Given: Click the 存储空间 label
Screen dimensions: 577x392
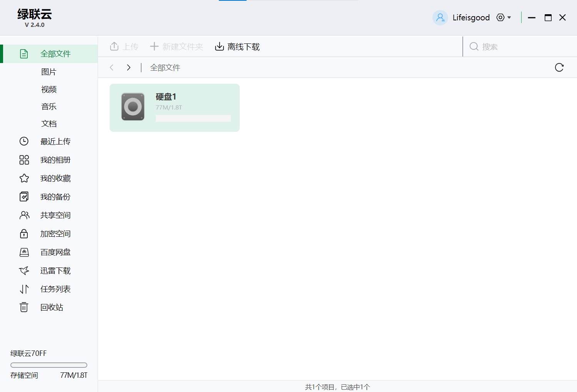Looking at the screenshot, I should (24, 375).
